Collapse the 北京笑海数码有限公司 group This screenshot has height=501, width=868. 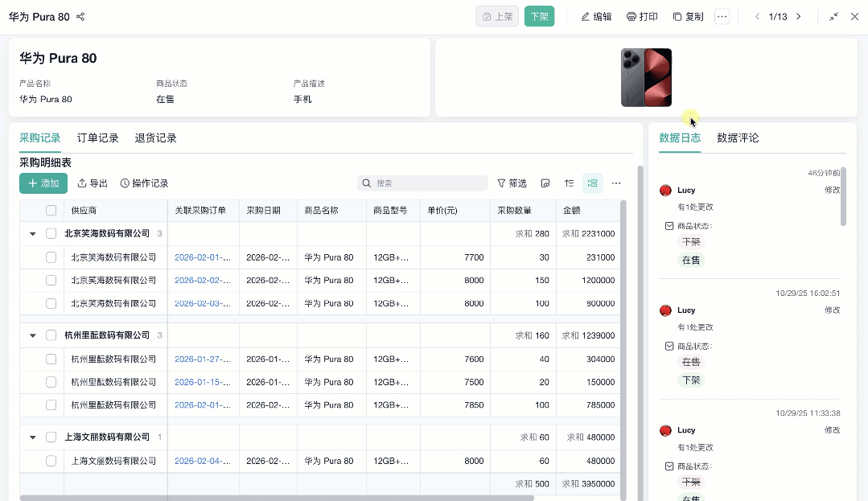[x=33, y=234]
